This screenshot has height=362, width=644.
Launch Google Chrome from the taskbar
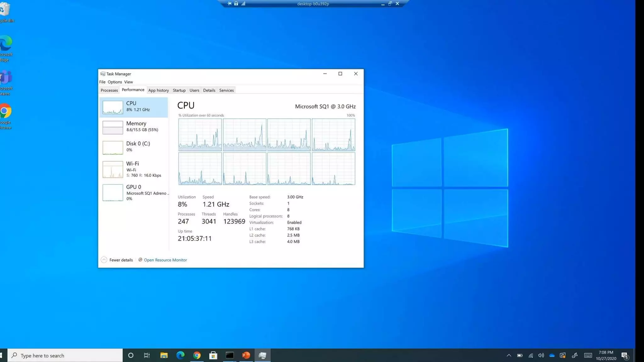coord(197,355)
